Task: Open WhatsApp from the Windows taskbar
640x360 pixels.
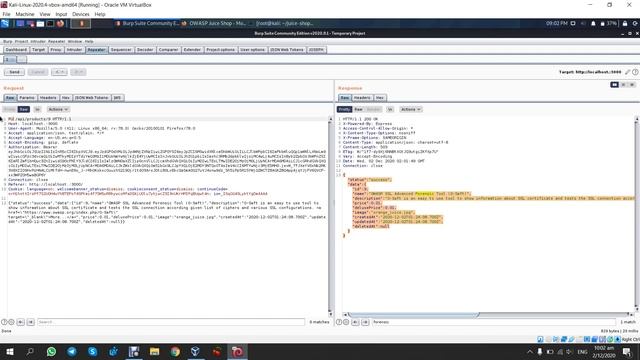Action: (x=51, y=352)
